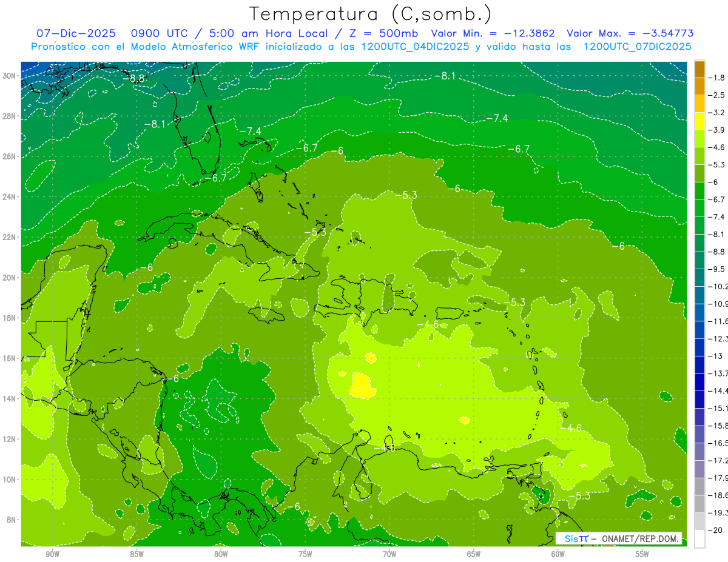Click the '-15.8' legend value
This screenshot has width=728, height=562.
[718, 426]
